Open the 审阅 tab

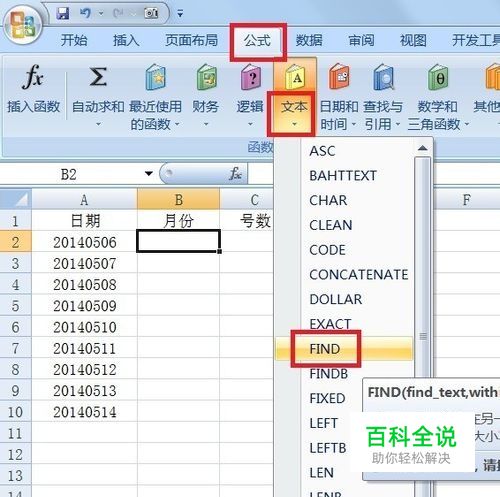tap(361, 40)
